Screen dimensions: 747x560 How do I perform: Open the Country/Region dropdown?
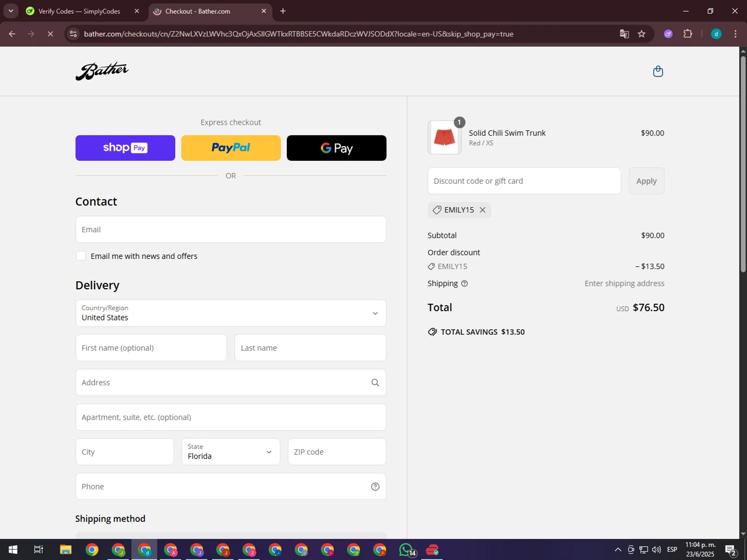click(x=231, y=313)
